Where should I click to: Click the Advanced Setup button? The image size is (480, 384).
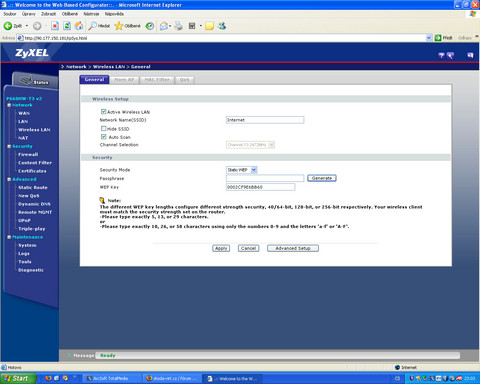pyautogui.click(x=293, y=248)
